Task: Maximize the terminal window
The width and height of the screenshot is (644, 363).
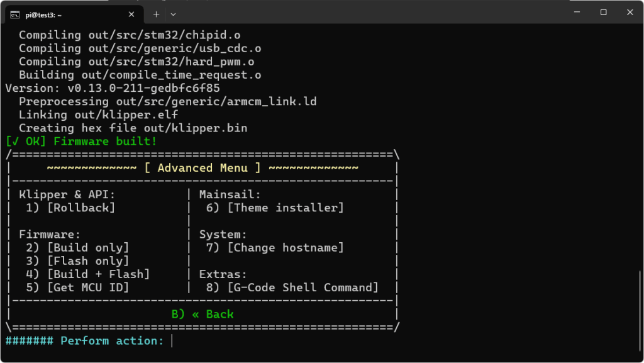Action: (x=603, y=13)
